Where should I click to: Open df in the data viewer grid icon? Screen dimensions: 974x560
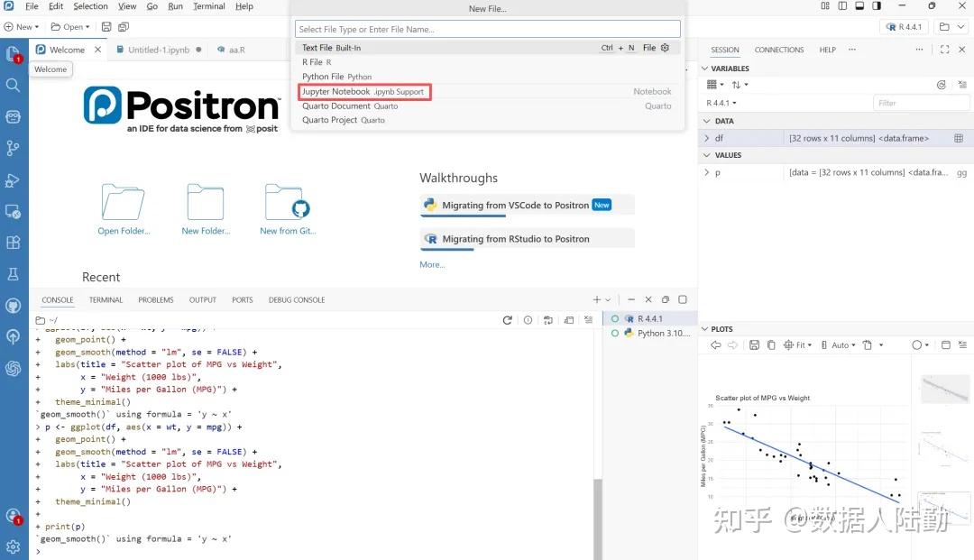(959, 139)
